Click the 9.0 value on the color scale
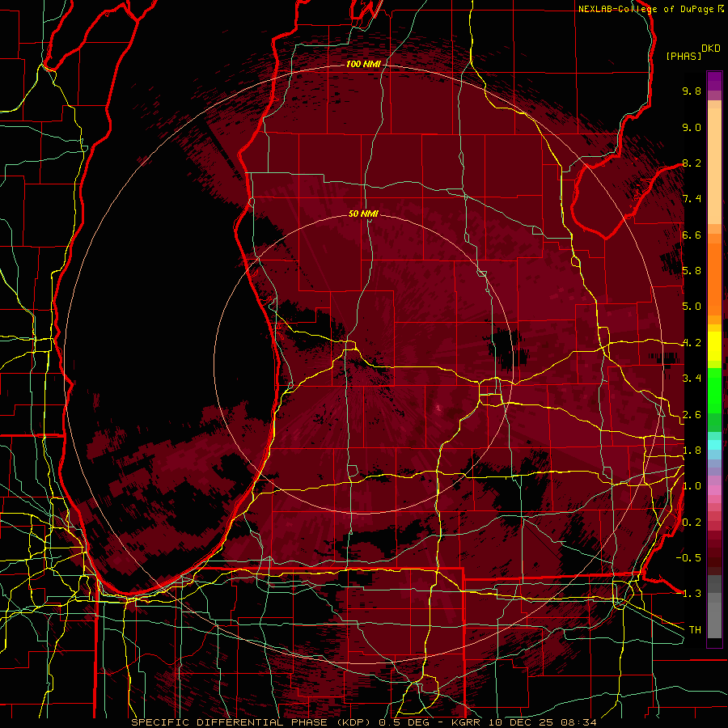The height and width of the screenshot is (728, 728). [x=692, y=127]
